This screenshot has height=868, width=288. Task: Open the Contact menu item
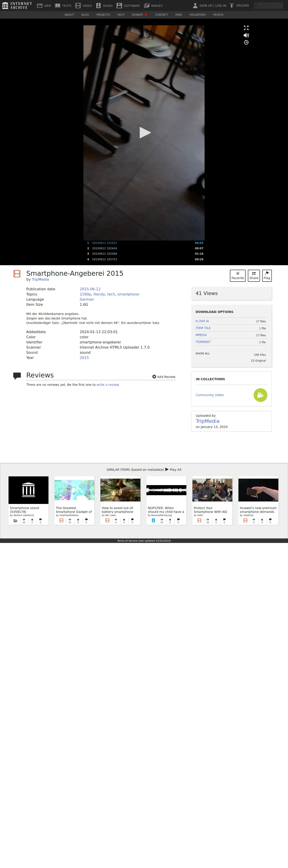click(x=161, y=15)
